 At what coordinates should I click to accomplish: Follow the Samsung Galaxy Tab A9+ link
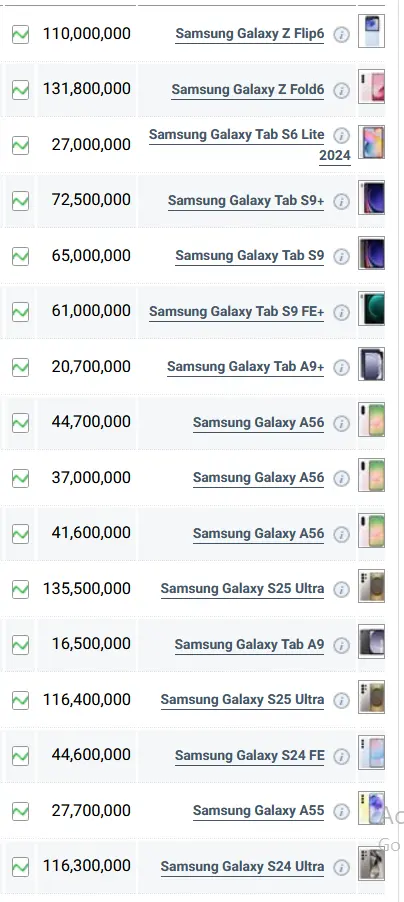coord(245,366)
